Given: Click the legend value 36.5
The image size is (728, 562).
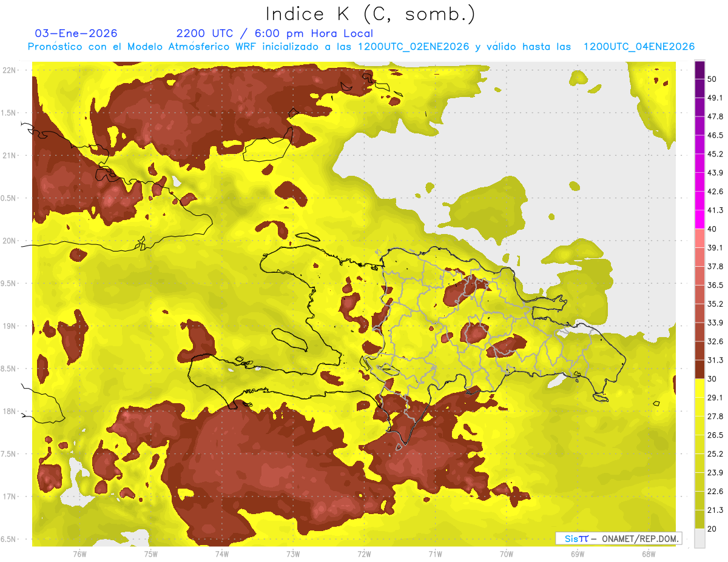Looking at the screenshot, I should [x=715, y=285].
